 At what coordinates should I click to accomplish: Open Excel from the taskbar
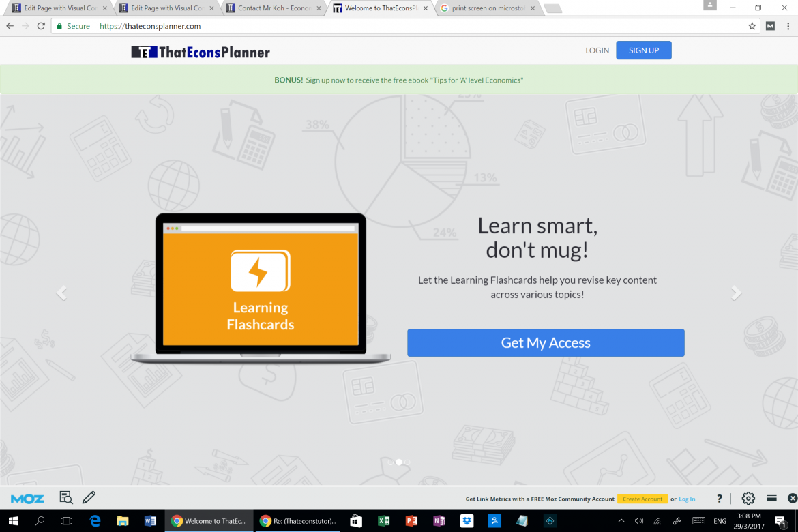coord(384,521)
